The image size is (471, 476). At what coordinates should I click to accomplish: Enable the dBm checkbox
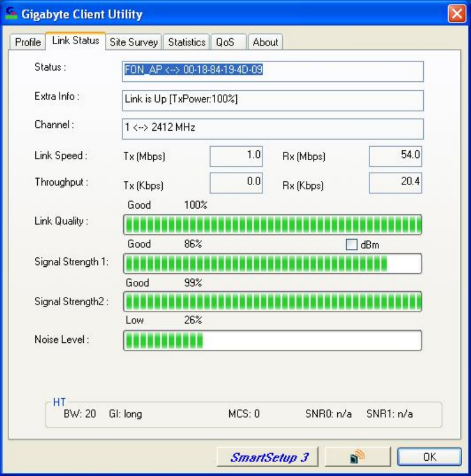[352, 244]
